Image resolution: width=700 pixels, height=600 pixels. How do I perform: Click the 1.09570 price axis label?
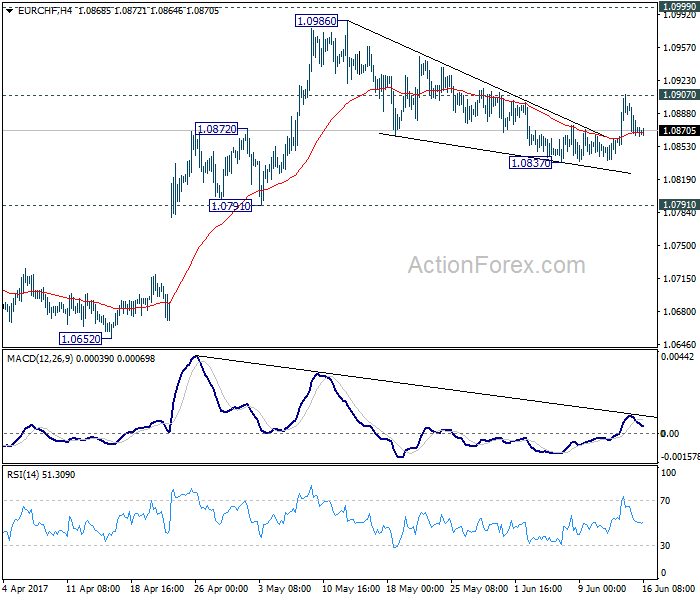click(x=679, y=47)
